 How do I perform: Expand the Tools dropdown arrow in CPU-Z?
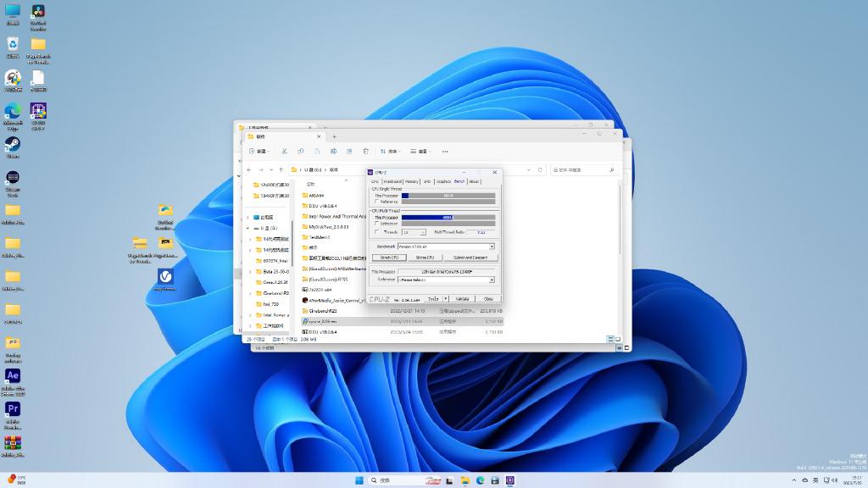point(446,298)
